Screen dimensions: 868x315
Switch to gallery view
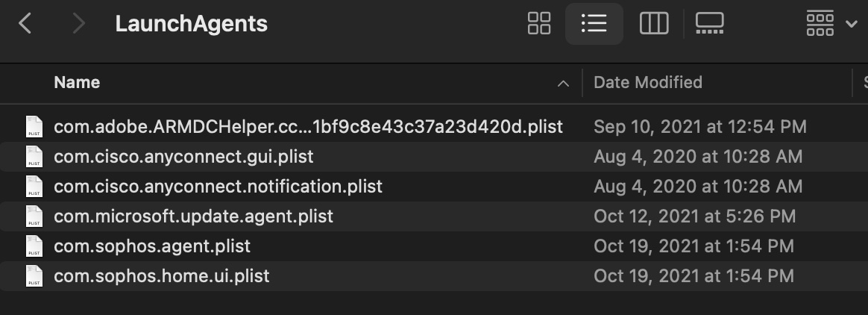[x=709, y=24]
